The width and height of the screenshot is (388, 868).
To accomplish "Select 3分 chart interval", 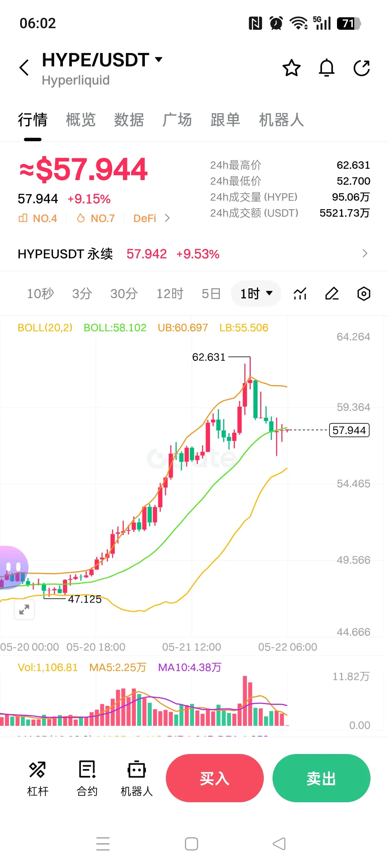I will coord(82,293).
